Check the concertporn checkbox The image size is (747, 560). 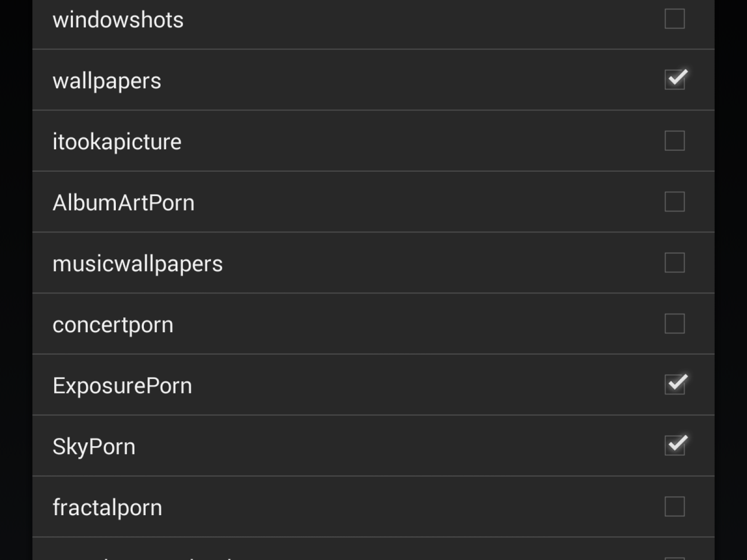pos(674,324)
